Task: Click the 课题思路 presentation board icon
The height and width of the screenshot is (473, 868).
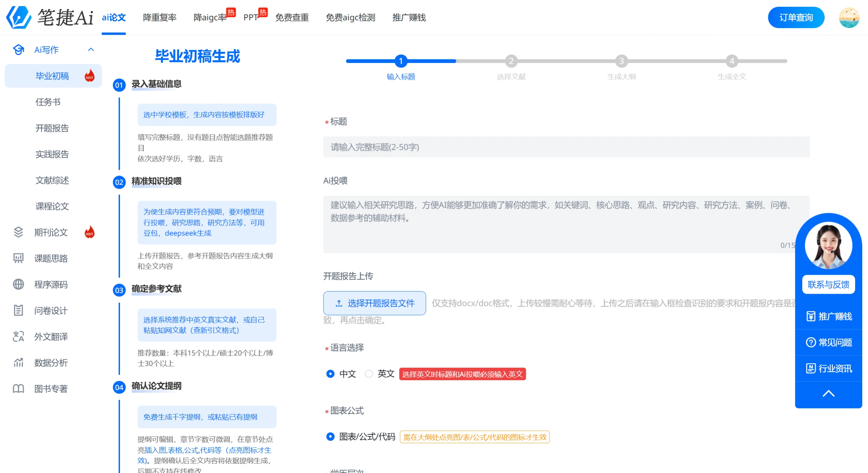Action: click(x=18, y=258)
